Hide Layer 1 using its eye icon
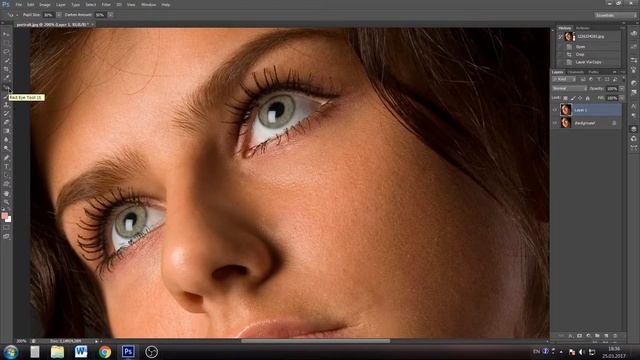This screenshot has height=360, width=640. tap(555, 110)
